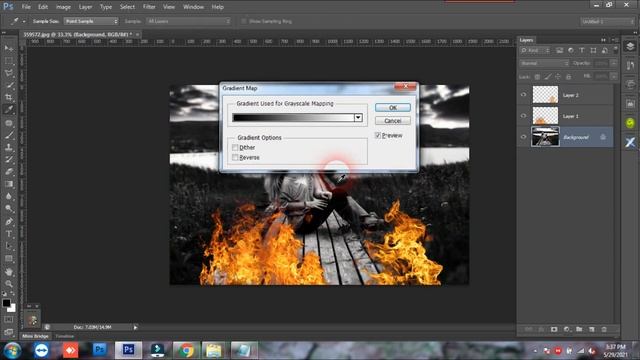
Task: Select the History Brush tool
Action: (9, 159)
